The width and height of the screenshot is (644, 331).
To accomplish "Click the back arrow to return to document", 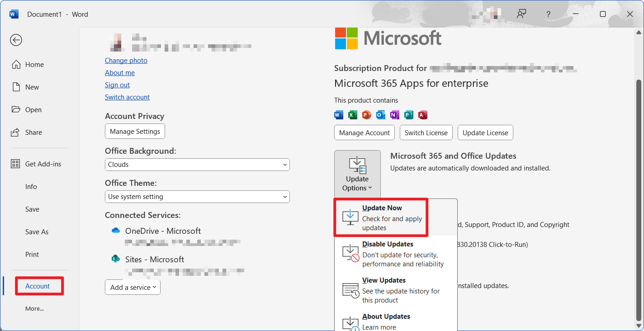I will click(16, 40).
